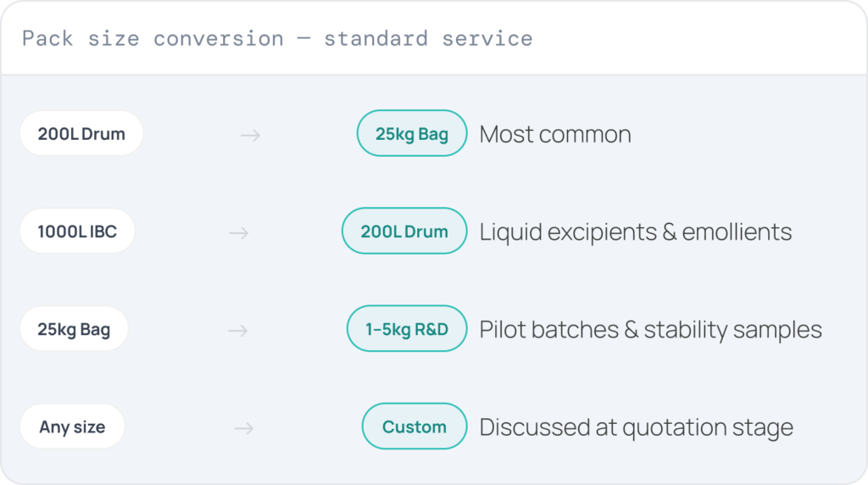Click Pilot batches & stability samples text

[650, 330]
